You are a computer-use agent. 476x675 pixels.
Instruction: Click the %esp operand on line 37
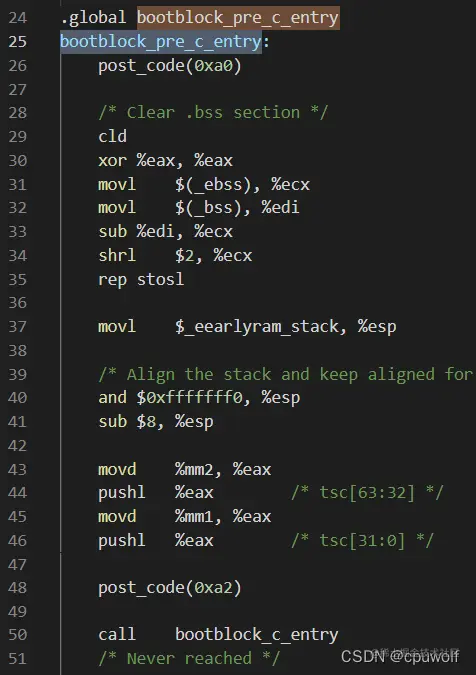tap(377, 327)
